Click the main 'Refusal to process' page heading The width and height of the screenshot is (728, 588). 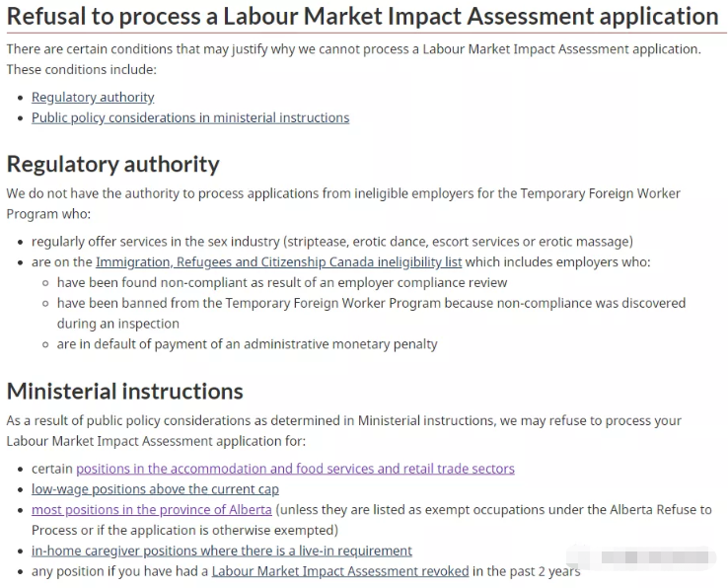(362, 17)
